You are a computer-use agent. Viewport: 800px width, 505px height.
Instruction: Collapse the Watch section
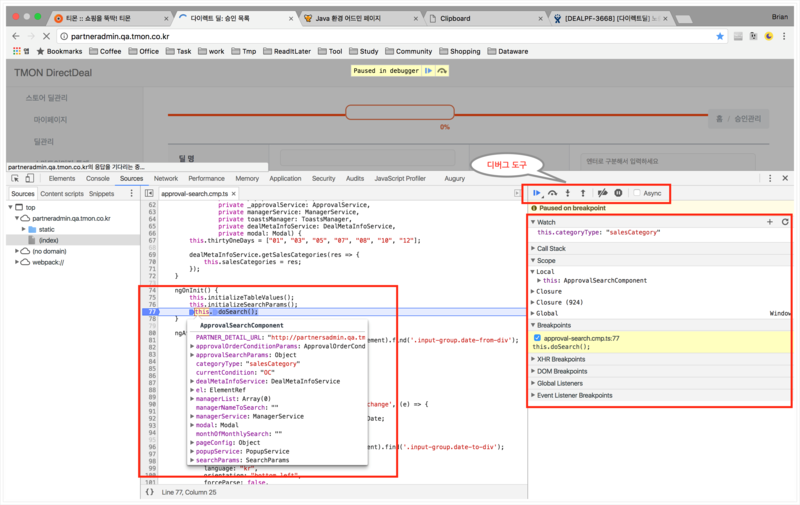coord(533,222)
